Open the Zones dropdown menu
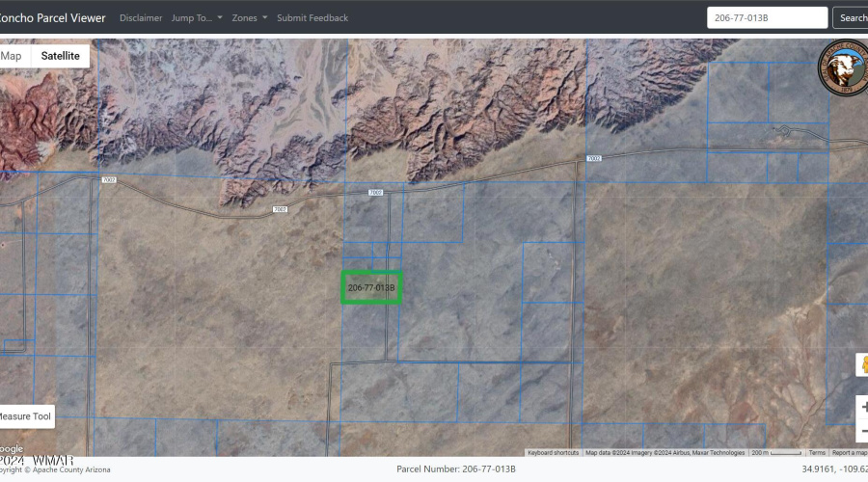Screen dimensions: 868x482 coord(250,17)
